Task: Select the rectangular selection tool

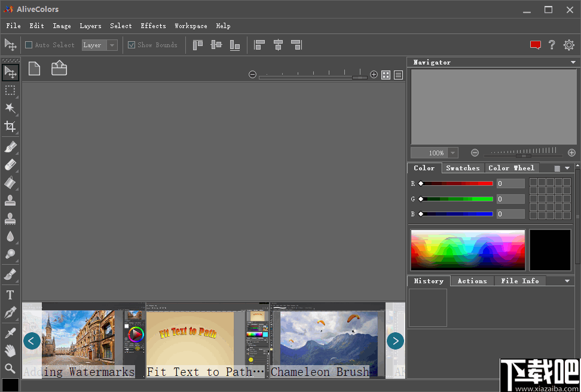Action: [10, 90]
